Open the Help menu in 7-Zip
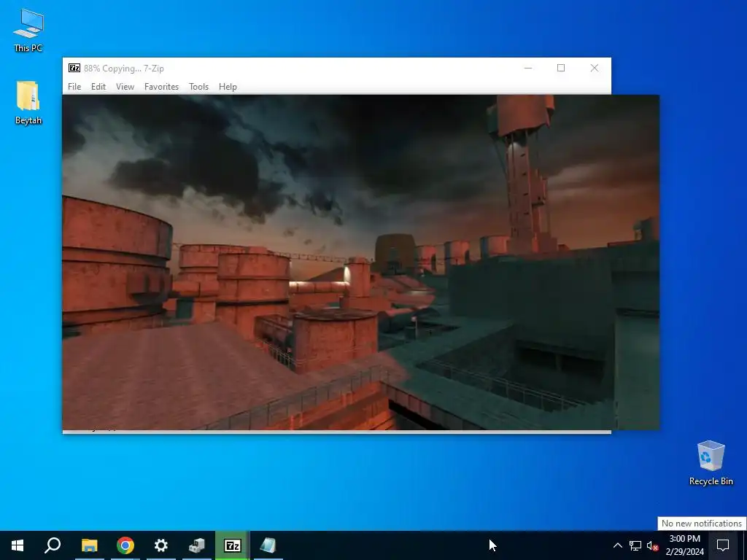 click(228, 87)
